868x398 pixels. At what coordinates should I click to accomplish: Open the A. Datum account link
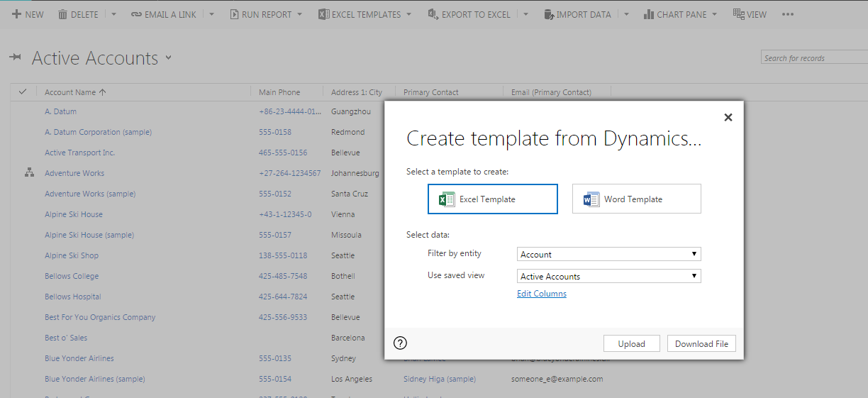[60, 111]
